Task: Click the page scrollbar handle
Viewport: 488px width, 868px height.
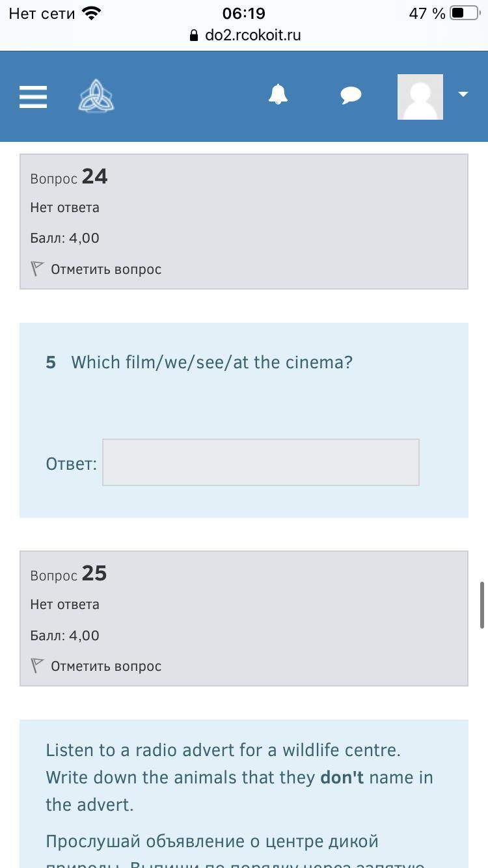Action: pos(482,605)
